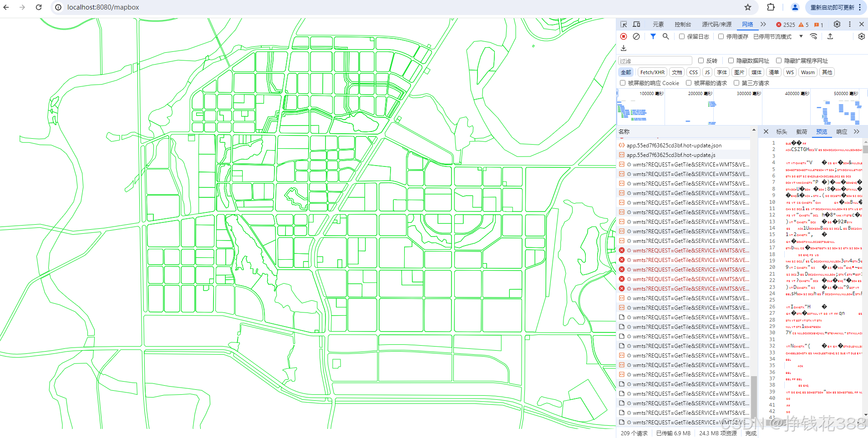Toggle the device toolbar
The height and width of the screenshot is (438, 868).
click(636, 24)
